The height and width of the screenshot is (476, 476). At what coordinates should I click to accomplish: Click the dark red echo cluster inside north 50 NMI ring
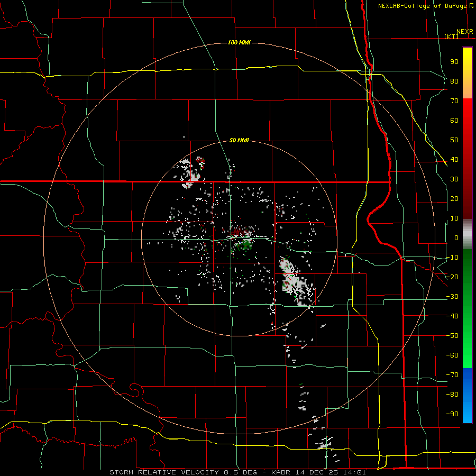200,162
